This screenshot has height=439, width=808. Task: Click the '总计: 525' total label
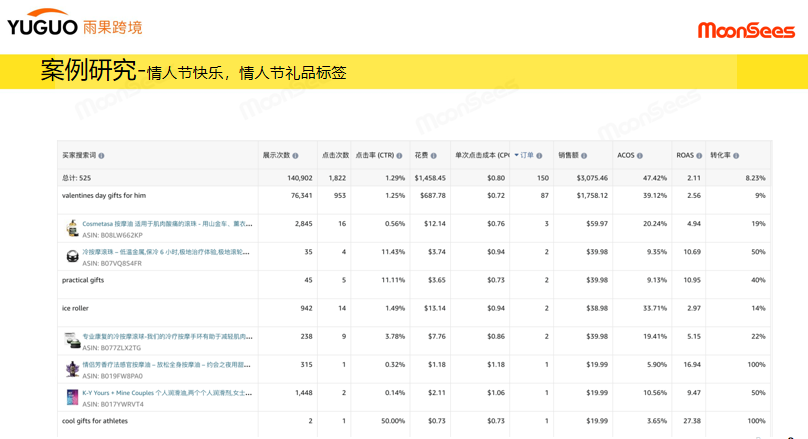(76, 178)
